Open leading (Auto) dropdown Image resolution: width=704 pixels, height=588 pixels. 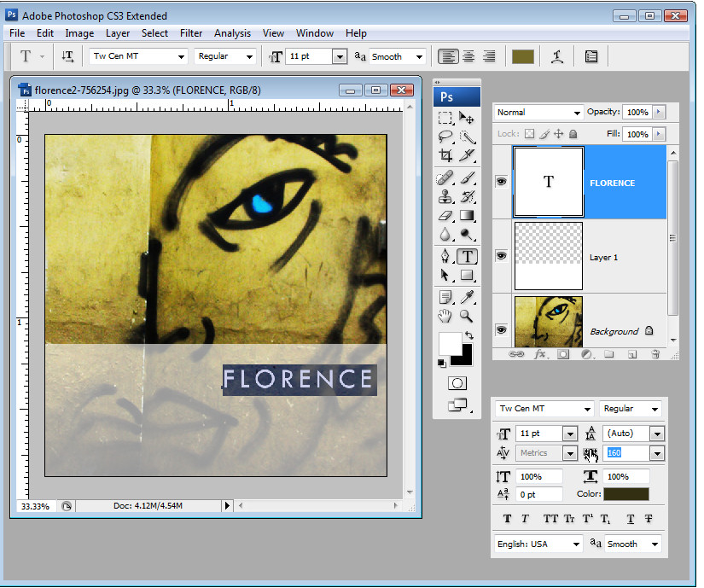[657, 434]
